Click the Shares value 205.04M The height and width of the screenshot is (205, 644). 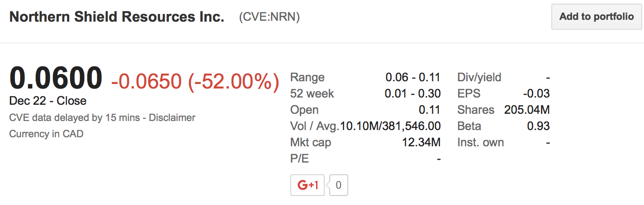[527, 110]
